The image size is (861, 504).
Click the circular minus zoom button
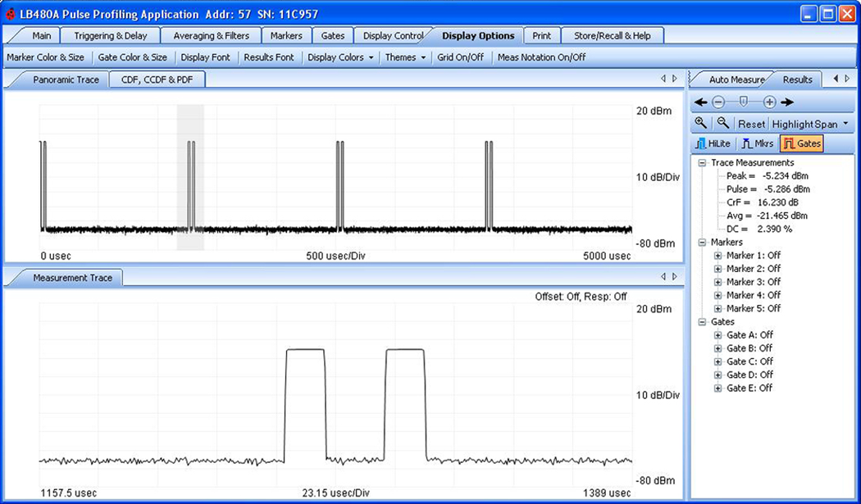click(718, 102)
